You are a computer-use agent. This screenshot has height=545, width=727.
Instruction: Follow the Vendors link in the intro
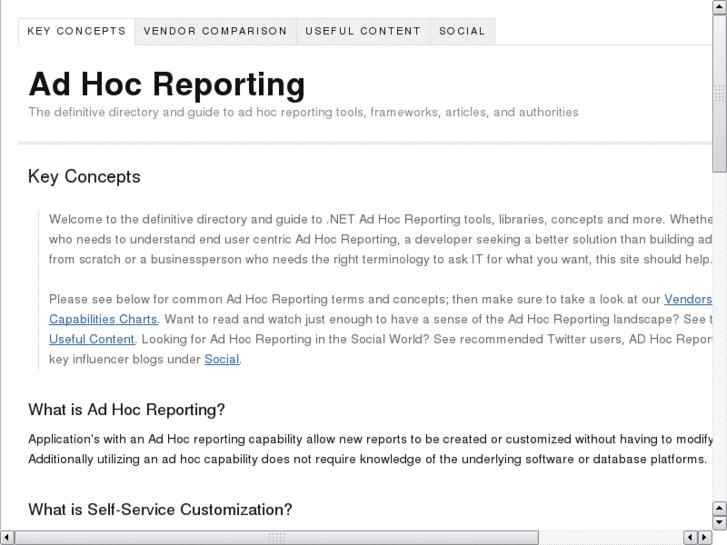point(688,299)
